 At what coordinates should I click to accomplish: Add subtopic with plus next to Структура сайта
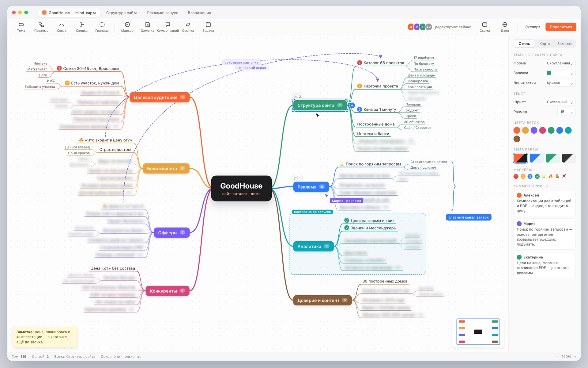[352, 105]
